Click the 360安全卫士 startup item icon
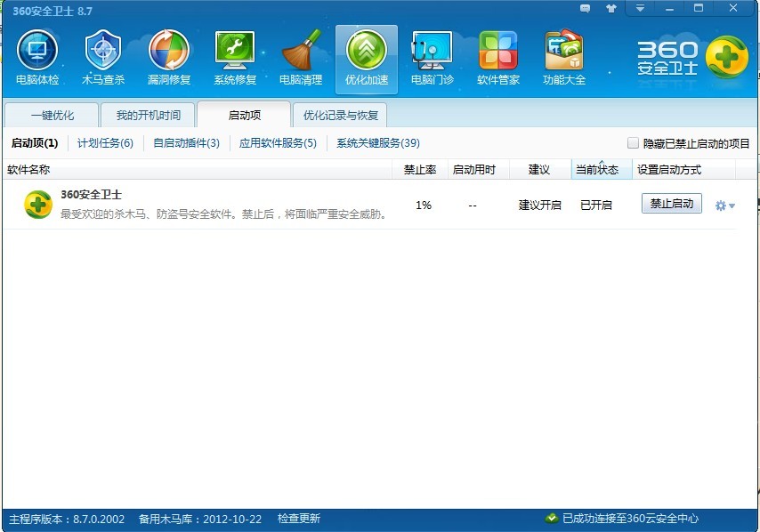This screenshot has height=532, width=760. coord(38,205)
